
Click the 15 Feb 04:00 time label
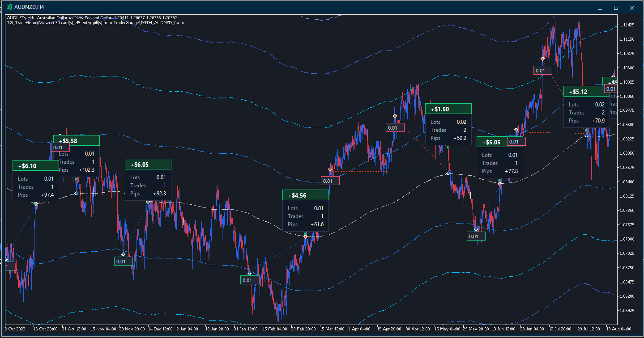[x=275, y=328]
